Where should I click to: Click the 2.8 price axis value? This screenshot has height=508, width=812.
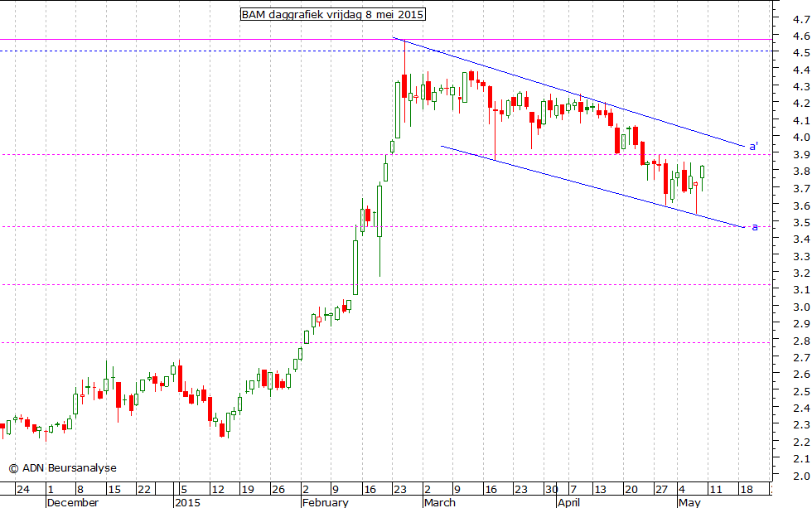(801, 341)
